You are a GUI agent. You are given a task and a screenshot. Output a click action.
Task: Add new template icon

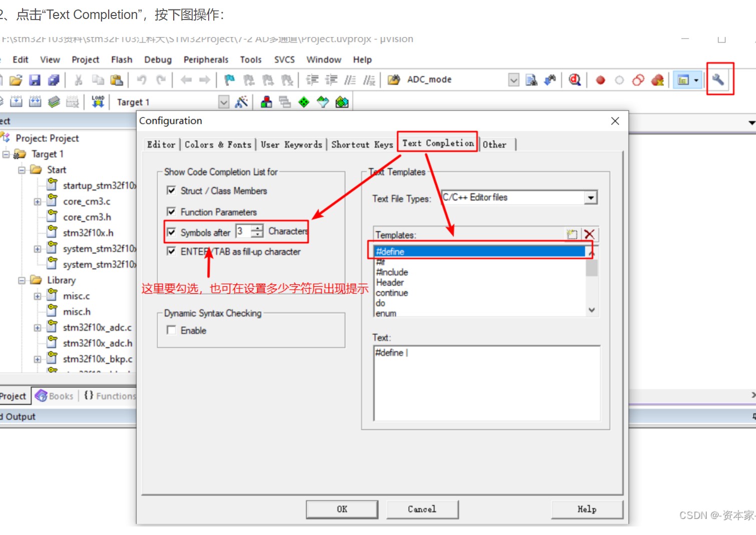[x=572, y=234]
